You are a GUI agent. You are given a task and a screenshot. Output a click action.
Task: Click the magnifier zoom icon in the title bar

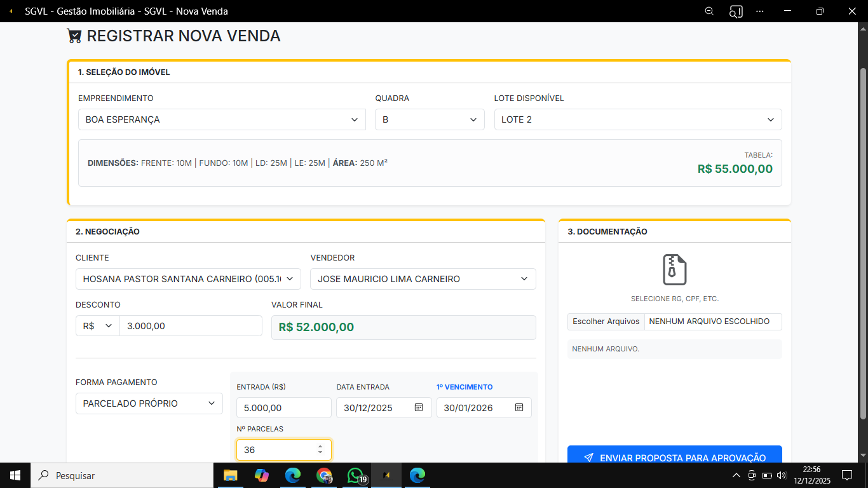tap(709, 11)
